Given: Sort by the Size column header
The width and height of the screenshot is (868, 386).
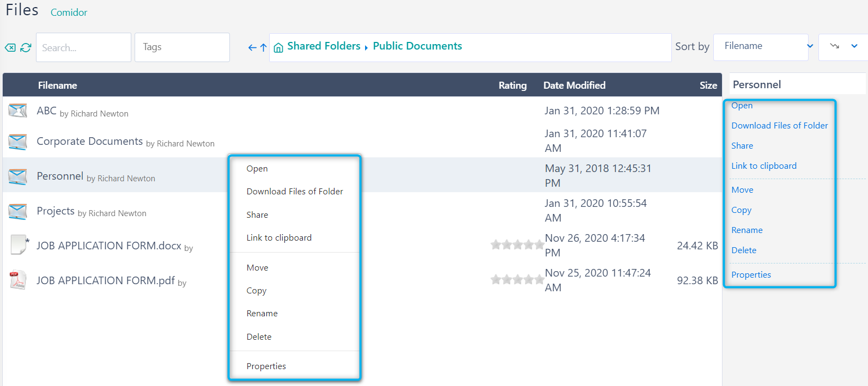Looking at the screenshot, I should point(708,85).
